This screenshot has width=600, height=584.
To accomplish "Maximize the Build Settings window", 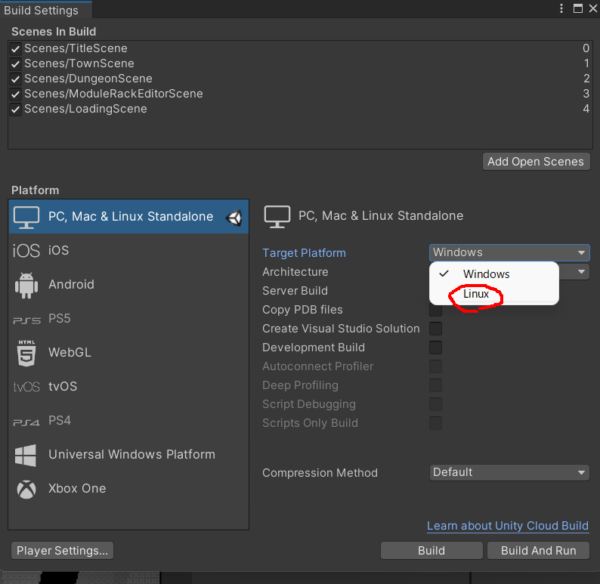I will pyautogui.click(x=578, y=8).
